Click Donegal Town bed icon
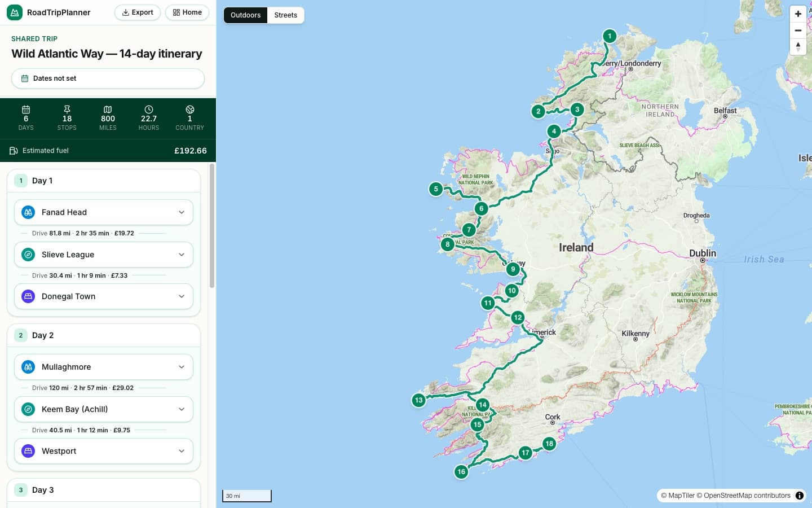This screenshot has width=812, height=508. tap(28, 296)
